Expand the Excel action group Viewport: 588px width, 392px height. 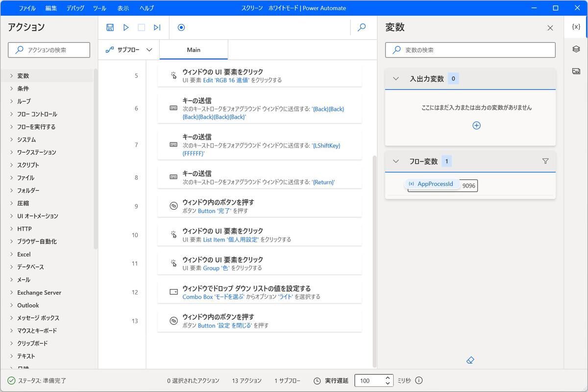click(x=11, y=254)
